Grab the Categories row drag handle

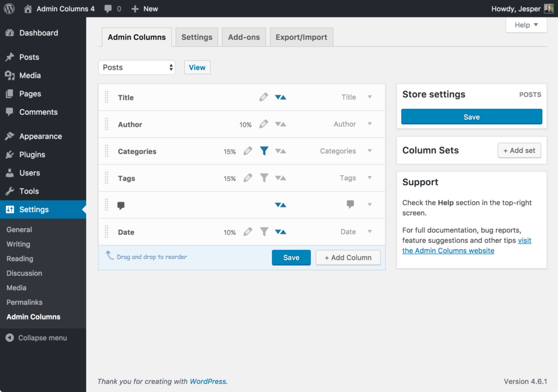click(107, 151)
